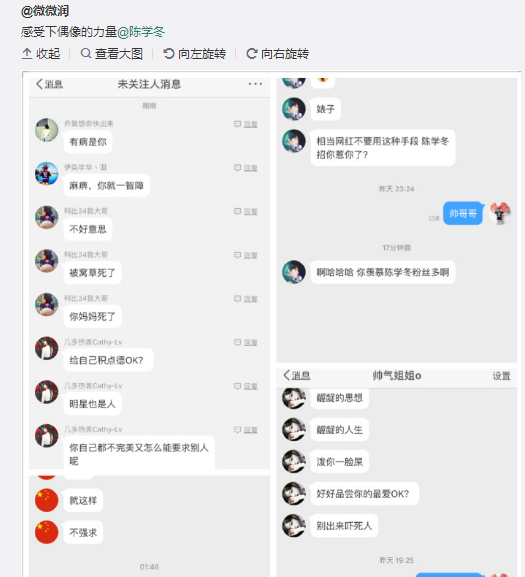Viewport: 525px width, 577px height.
Task: Open the @陈学冬 mention link
Action: pyautogui.click(x=141, y=32)
